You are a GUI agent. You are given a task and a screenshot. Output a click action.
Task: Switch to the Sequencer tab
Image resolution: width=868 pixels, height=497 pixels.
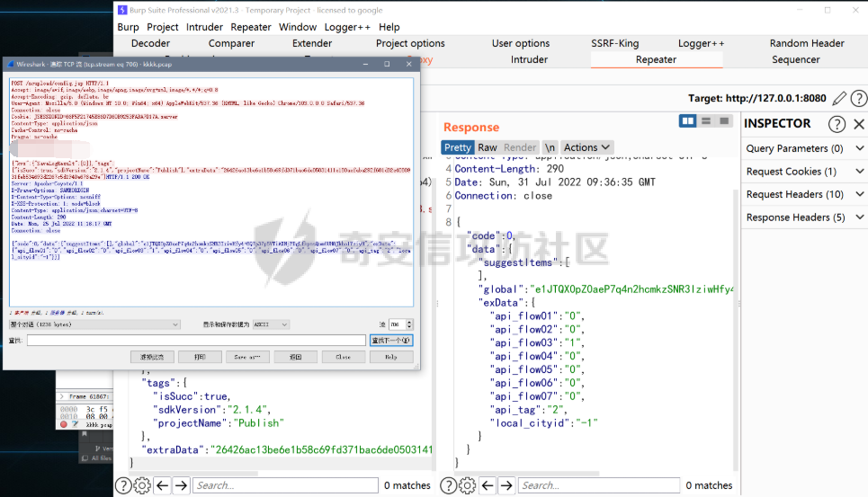tap(795, 59)
